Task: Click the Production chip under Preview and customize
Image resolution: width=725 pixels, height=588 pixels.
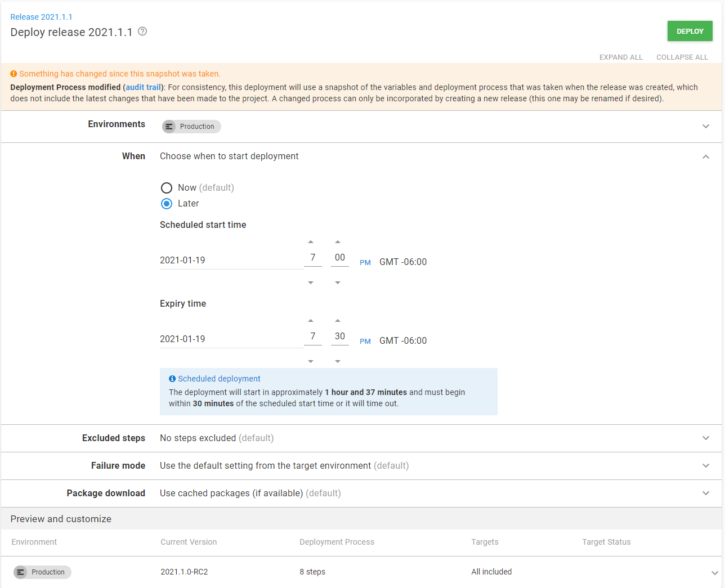Action: pos(42,572)
